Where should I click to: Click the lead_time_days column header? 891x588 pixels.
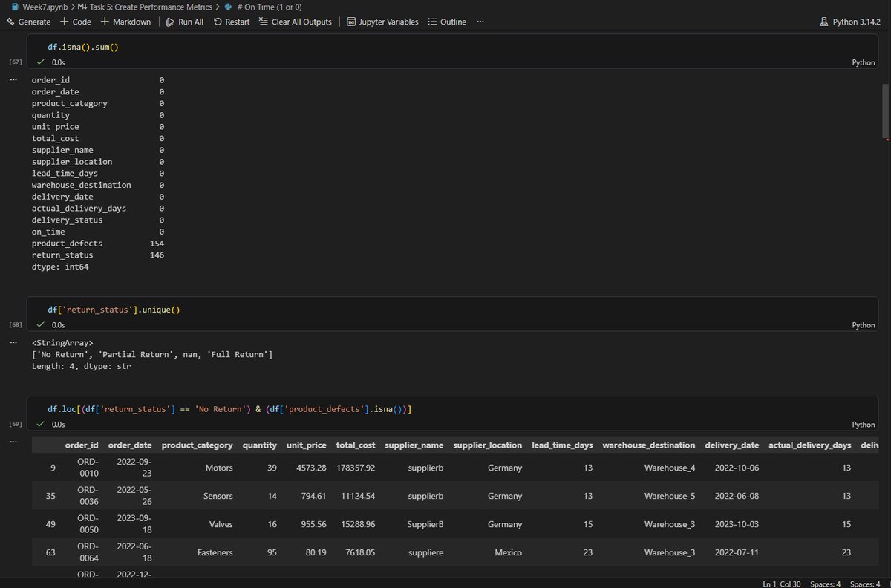(562, 445)
